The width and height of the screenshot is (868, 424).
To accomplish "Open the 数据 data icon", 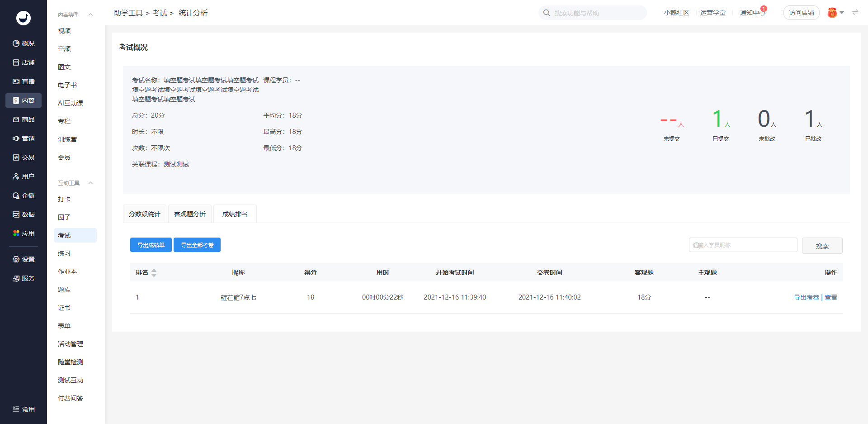I will coord(16,214).
